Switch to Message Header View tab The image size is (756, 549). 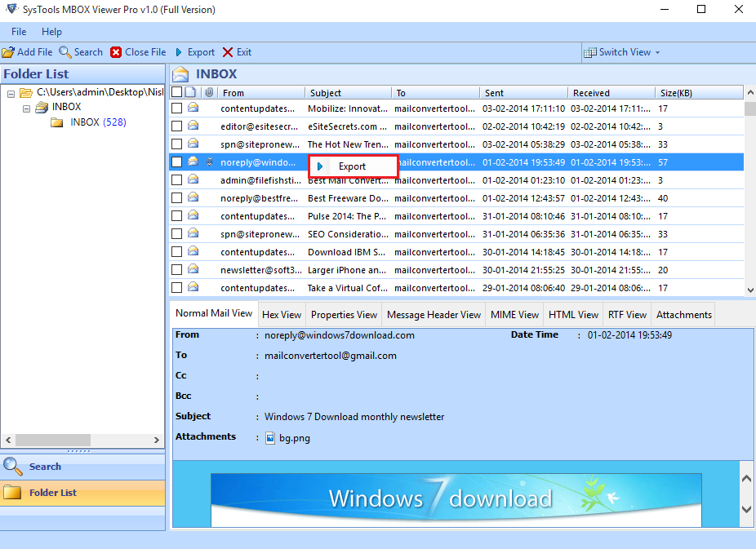pos(434,315)
